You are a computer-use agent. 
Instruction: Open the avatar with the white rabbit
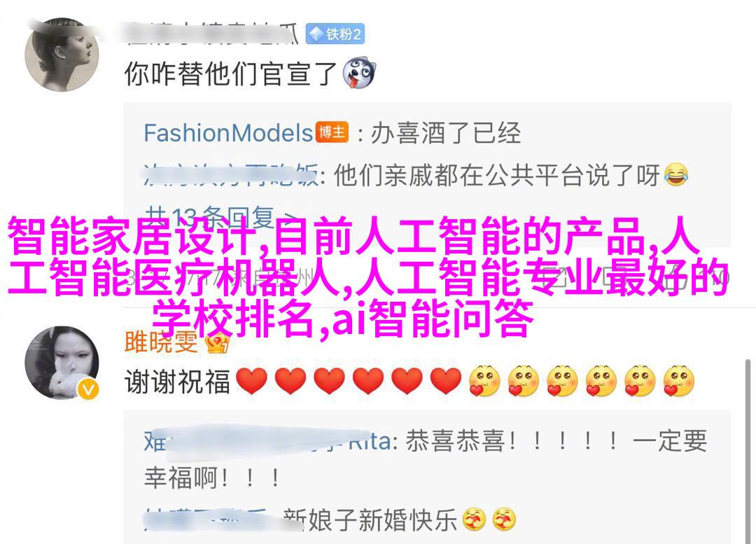[x=62, y=363]
